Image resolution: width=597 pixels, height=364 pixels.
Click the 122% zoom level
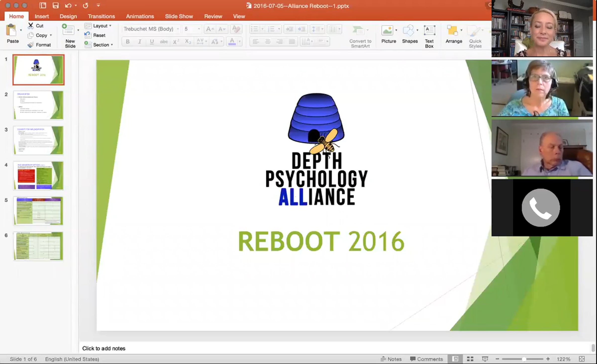(x=563, y=359)
